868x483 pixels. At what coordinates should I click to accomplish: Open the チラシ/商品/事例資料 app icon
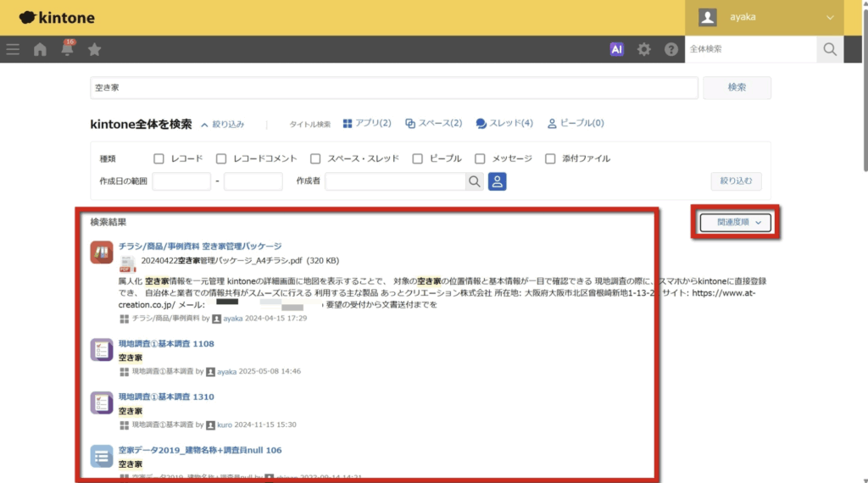pos(102,253)
